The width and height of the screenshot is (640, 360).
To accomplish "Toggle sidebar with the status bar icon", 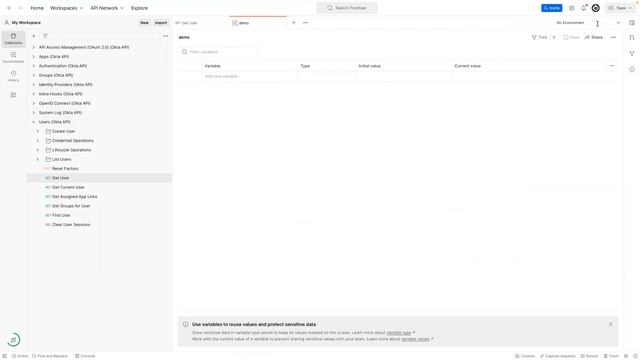I will tap(5, 356).
